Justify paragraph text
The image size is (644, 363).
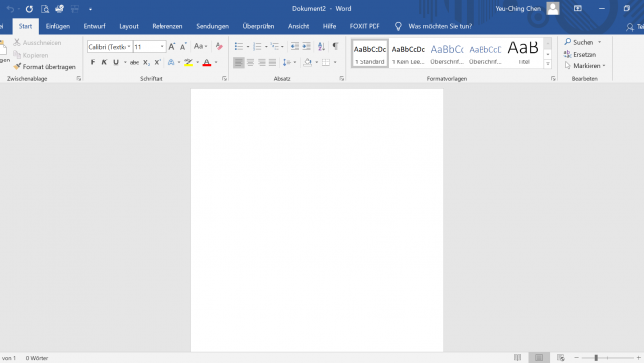[272, 62]
